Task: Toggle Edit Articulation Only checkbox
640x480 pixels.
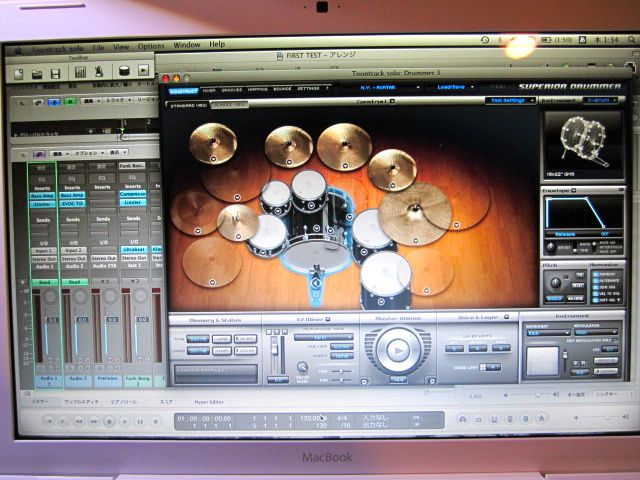Action: (615, 340)
